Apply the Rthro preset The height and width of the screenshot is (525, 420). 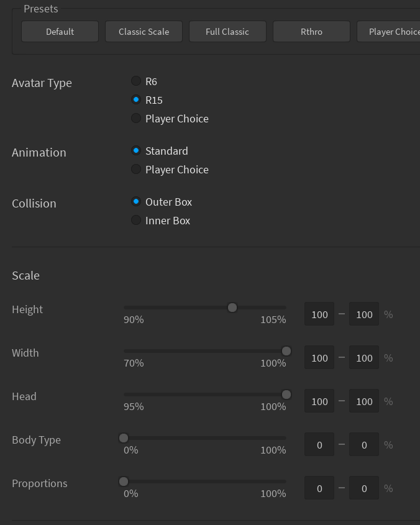tap(311, 31)
